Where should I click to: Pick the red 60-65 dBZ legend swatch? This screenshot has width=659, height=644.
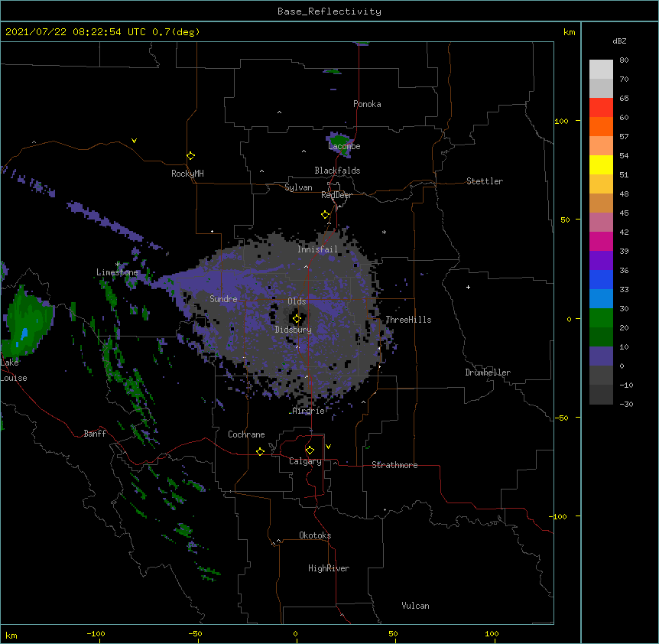tap(601, 108)
